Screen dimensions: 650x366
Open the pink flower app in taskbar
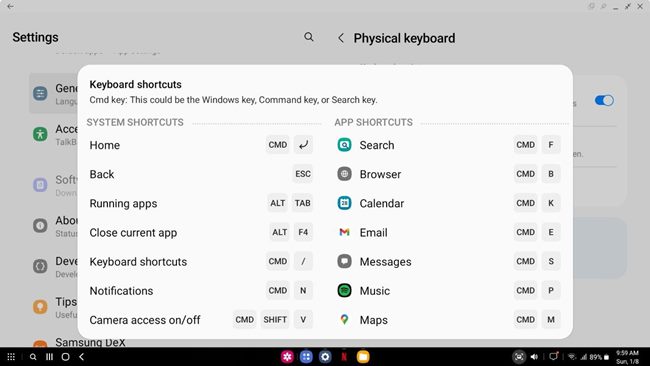287,356
